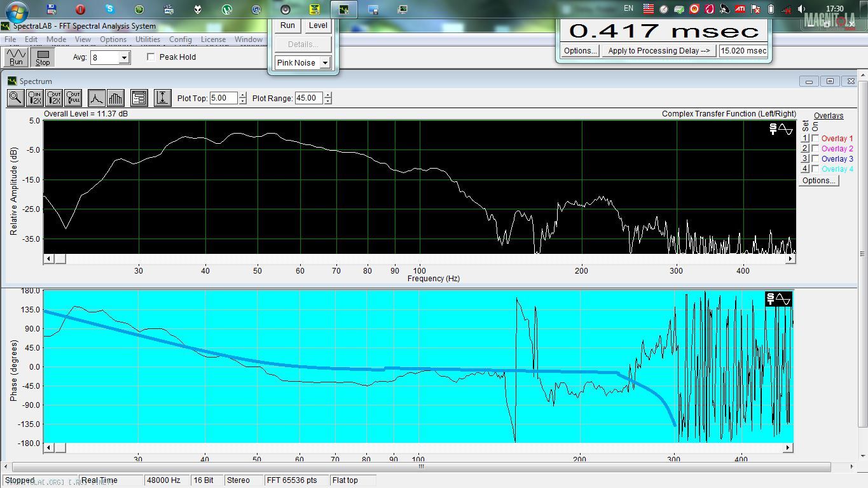The width and height of the screenshot is (868, 488).
Task: Click the Run waveform button in main toolbar
Action: point(16,57)
